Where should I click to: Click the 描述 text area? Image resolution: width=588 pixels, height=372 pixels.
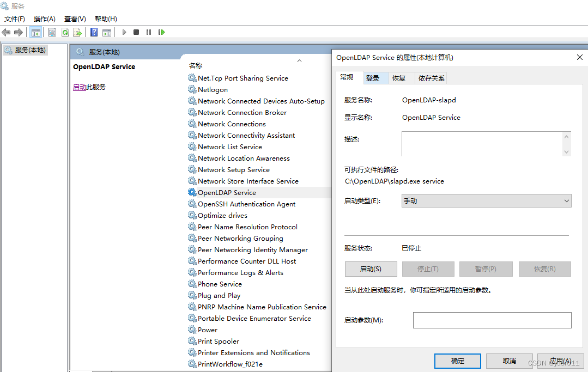483,144
